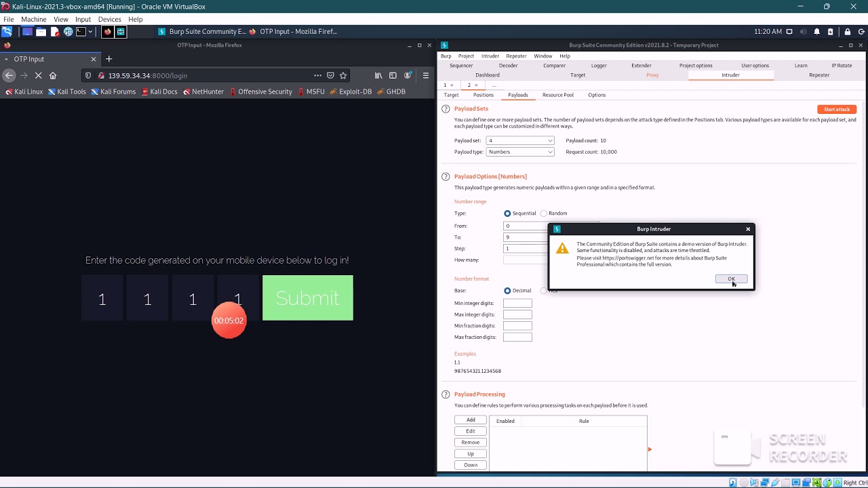Switch to the Repeater tab
Image resolution: width=868 pixels, height=488 pixels.
click(x=819, y=75)
